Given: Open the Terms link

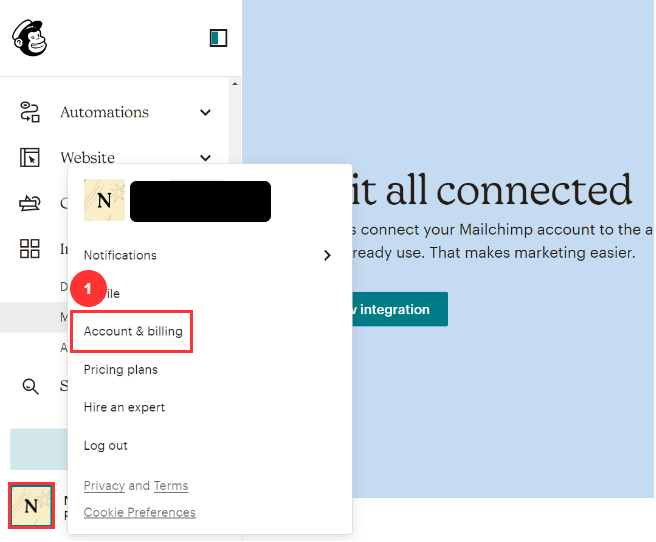Looking at the screenshot, I should point(171,486).
